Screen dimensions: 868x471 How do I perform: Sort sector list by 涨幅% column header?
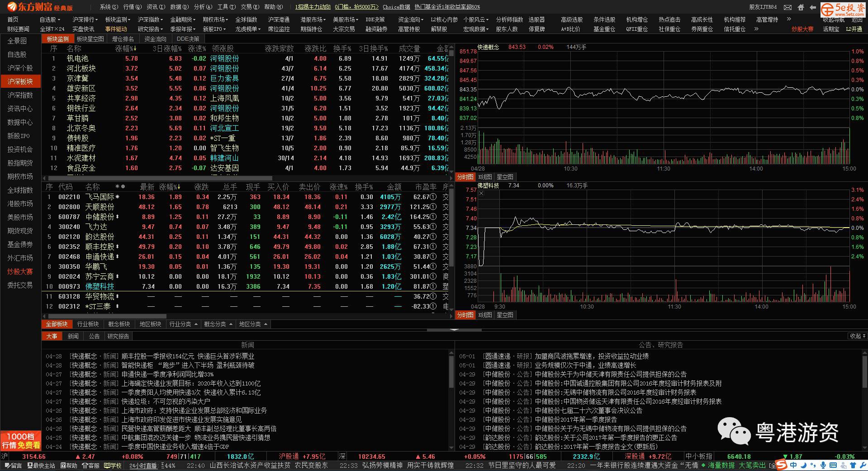pyautogui.click(x=126, y=48)
